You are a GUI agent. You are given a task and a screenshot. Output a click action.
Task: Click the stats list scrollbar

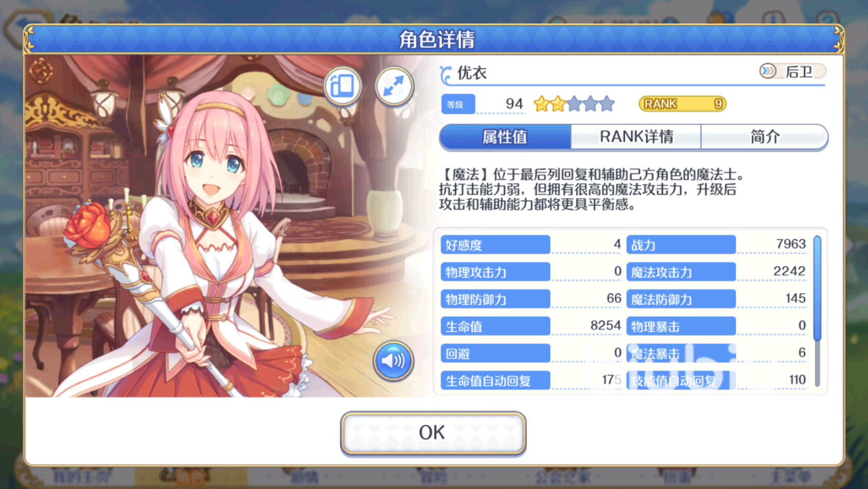[817, 311]
